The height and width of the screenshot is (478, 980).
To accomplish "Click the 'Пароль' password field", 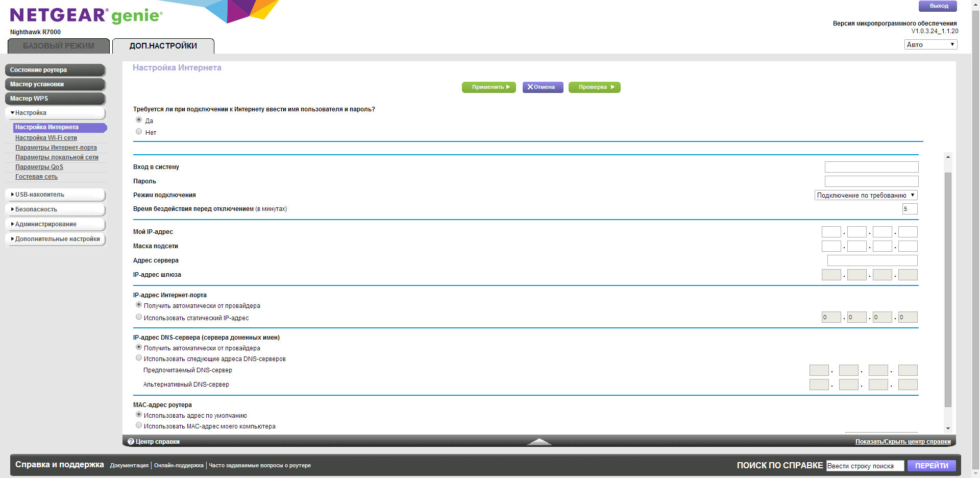I will click(871, 181).
